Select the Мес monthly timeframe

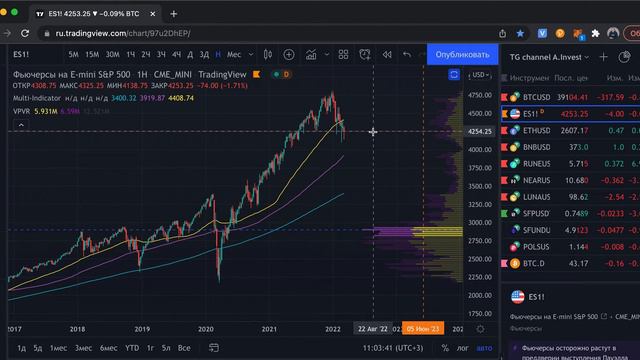234,54
